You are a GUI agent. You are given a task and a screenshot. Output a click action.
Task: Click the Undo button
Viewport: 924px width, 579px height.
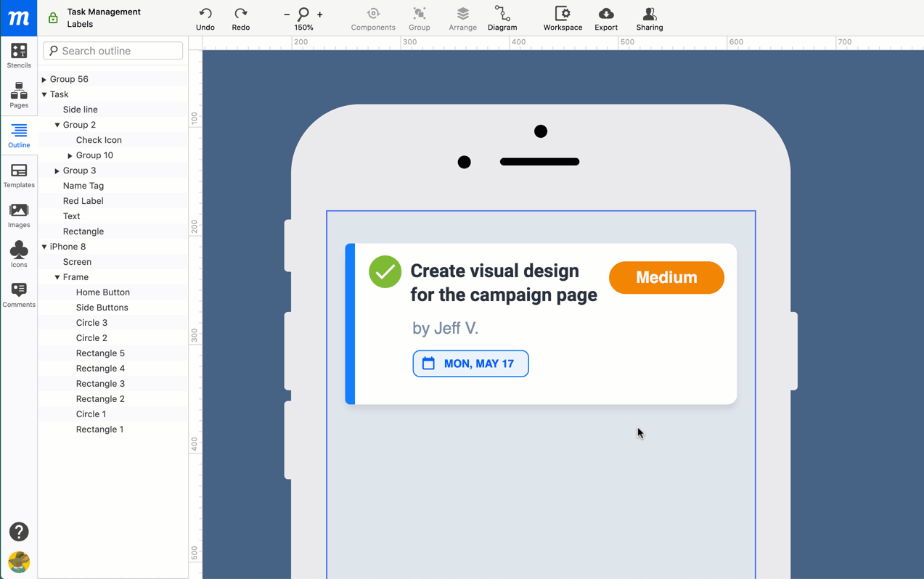(205, 19)
